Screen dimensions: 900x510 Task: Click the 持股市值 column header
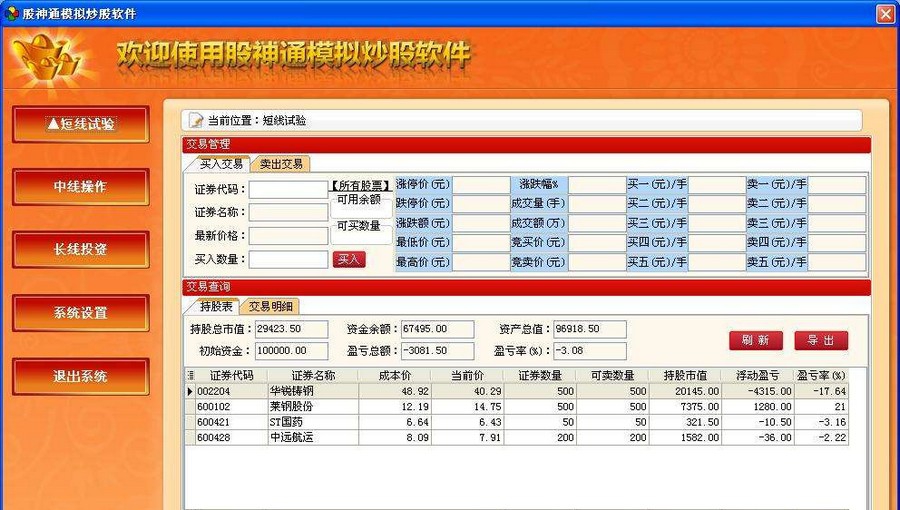tap(685, 375)
